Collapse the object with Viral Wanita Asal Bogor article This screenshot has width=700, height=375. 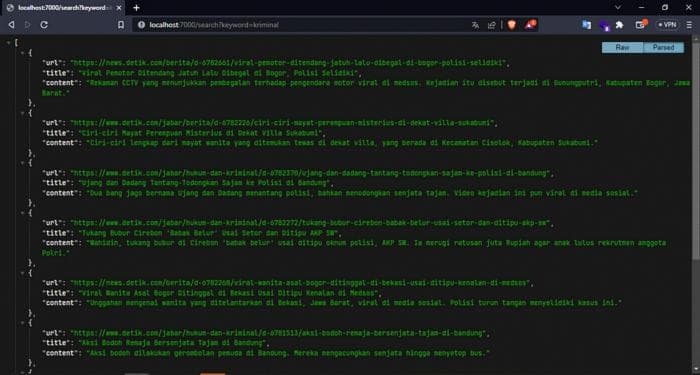click(22, 273)
